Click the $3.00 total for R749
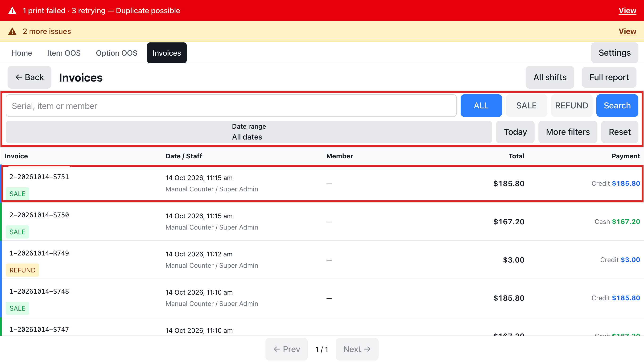 tap(513, 260)
